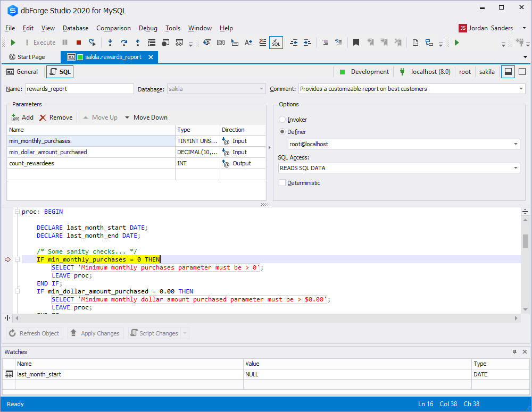This screenshot has height=412, width=532.
Task: Click the Step Over debug icon
Action: pos(124,43)
